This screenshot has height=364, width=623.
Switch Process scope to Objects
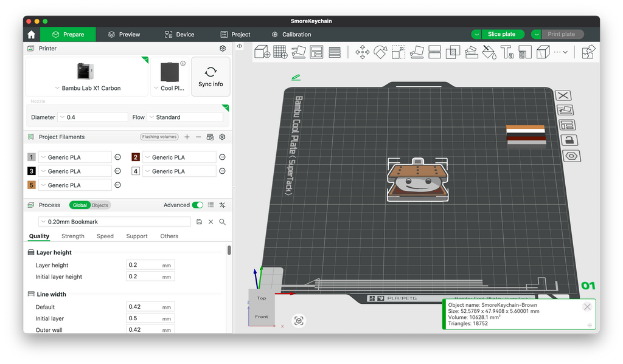[x=100, y=205]
